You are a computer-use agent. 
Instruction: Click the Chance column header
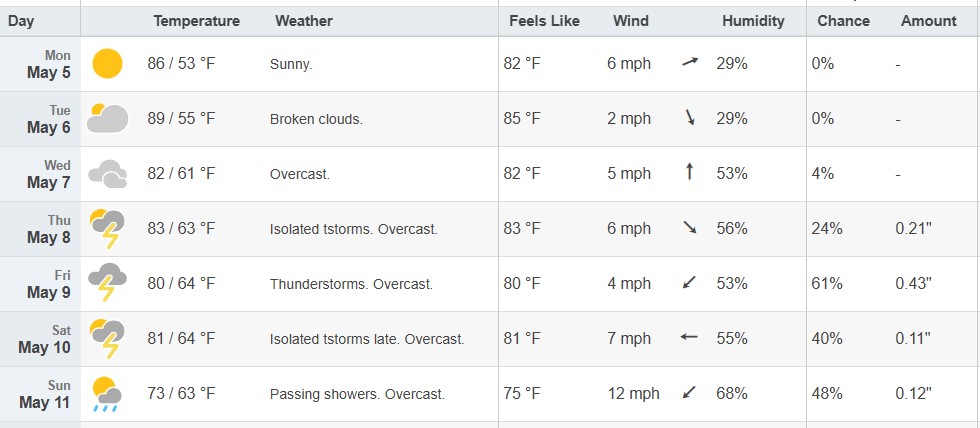(x=843, y=21)
